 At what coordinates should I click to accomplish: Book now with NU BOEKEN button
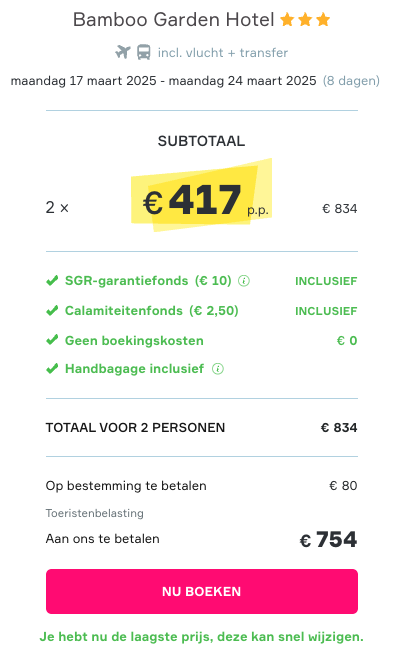tap(202, 591)
